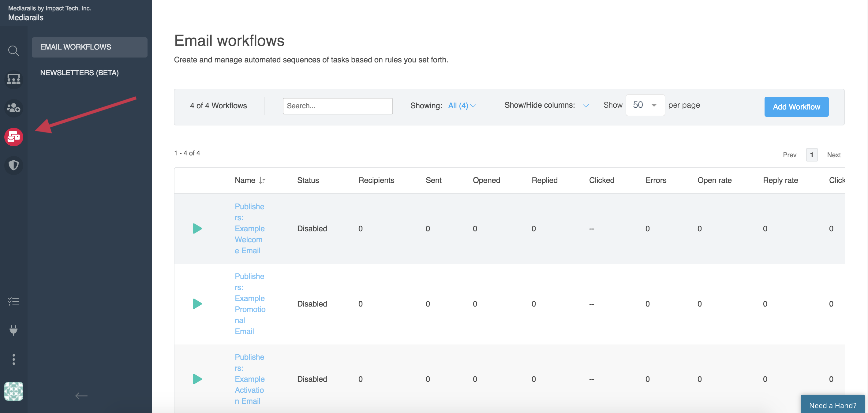Open the partners group sidebar icon
This screenshot has height=413, width=868.
(x=13, y=79)
